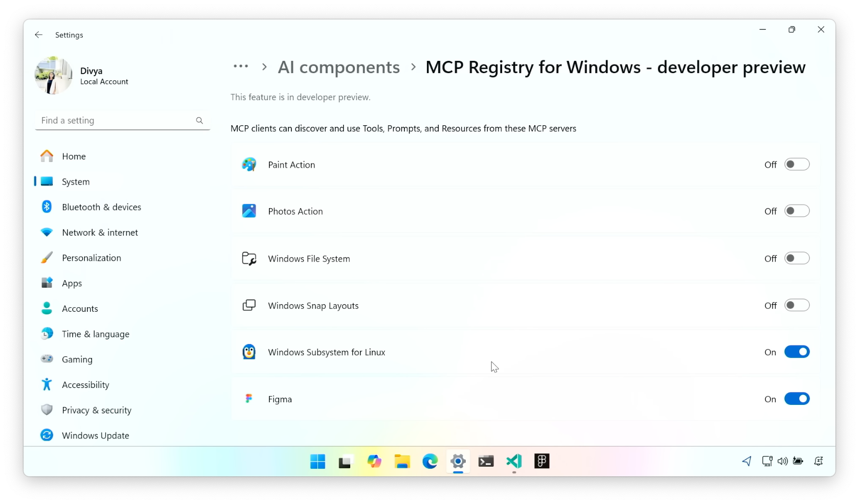Open File Explorer from the taskbar

(x=402, y=462)
